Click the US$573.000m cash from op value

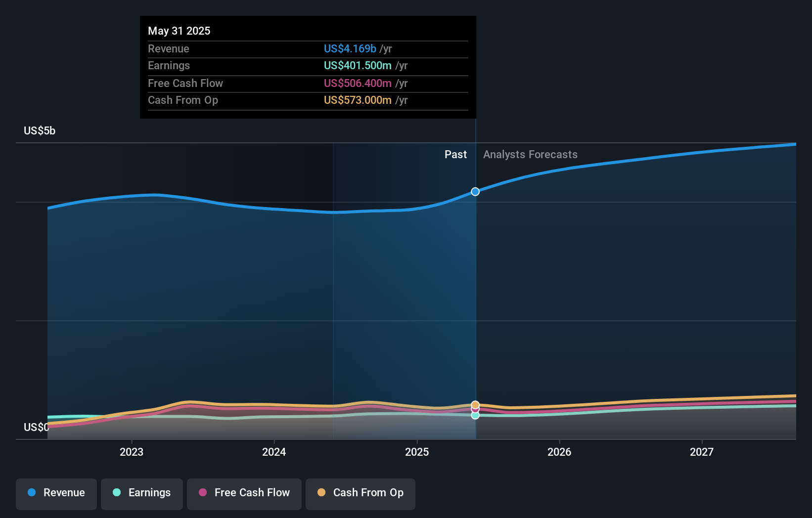(x=358, y=100)
